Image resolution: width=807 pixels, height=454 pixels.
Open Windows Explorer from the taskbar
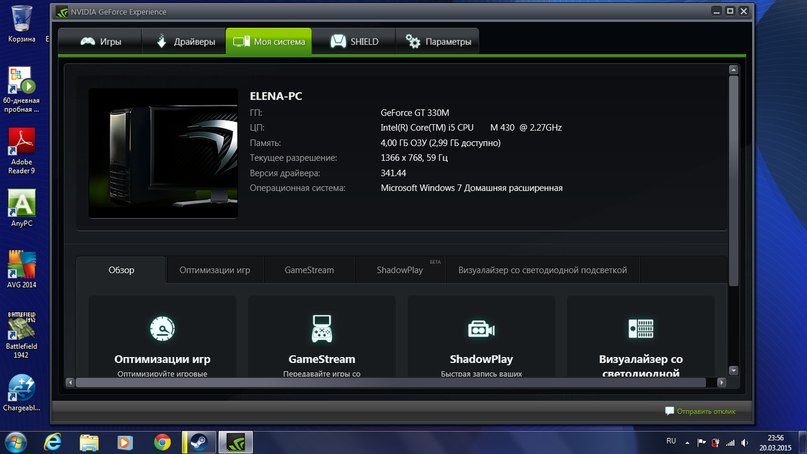(x=89, y=442)
